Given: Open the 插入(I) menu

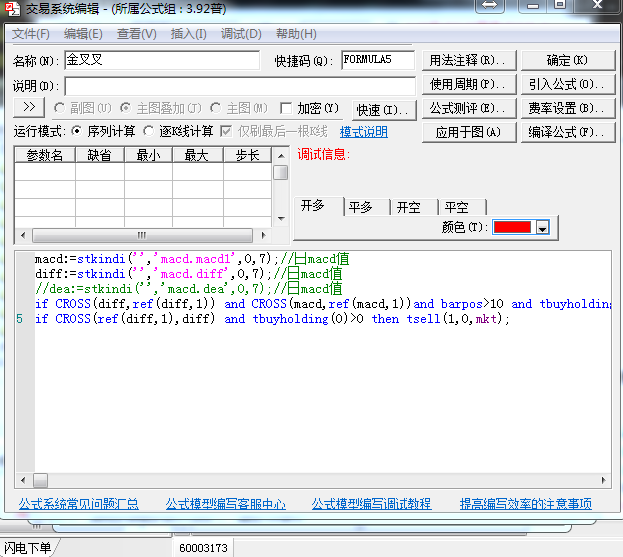Looking at the screenshot, I should click(x=189, y=34).
